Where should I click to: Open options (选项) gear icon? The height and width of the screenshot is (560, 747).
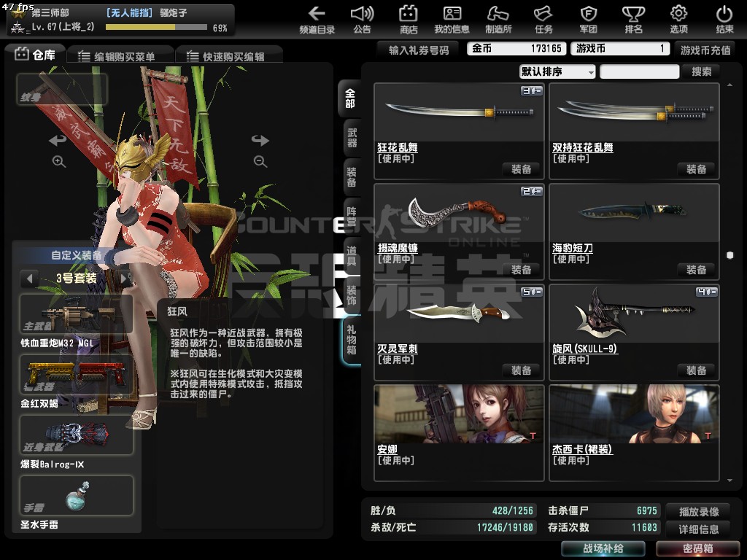[679, 20]
